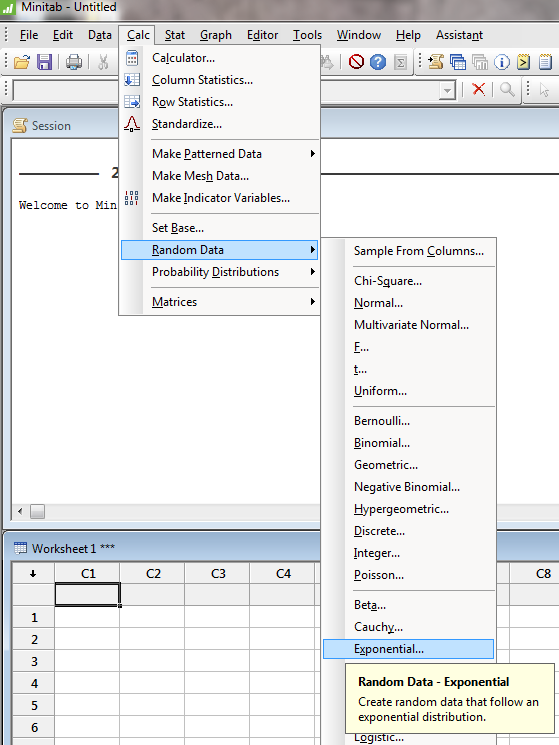Screen dimensions: 559x745
Task: Click the Save Project floppy disk icon
Action: point(45,62)
